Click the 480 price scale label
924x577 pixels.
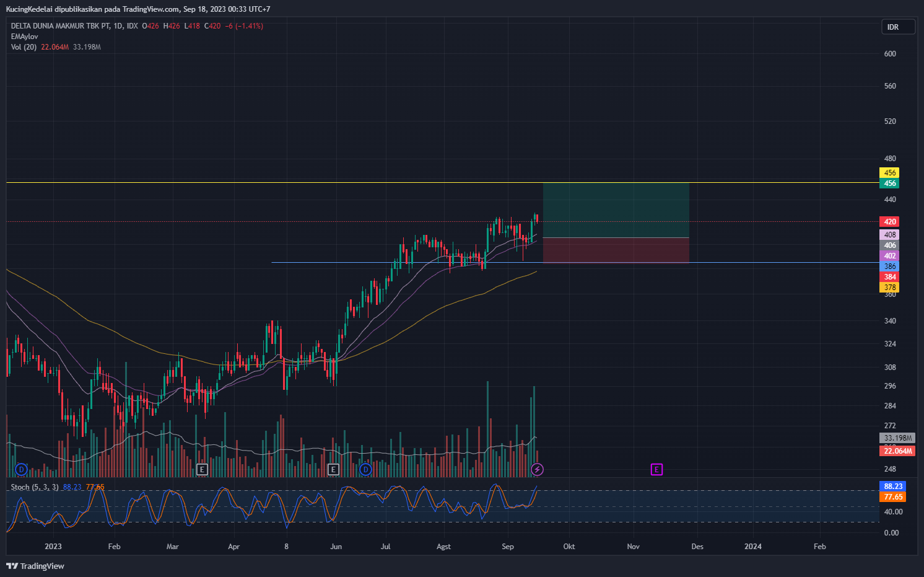pos(890,159)
